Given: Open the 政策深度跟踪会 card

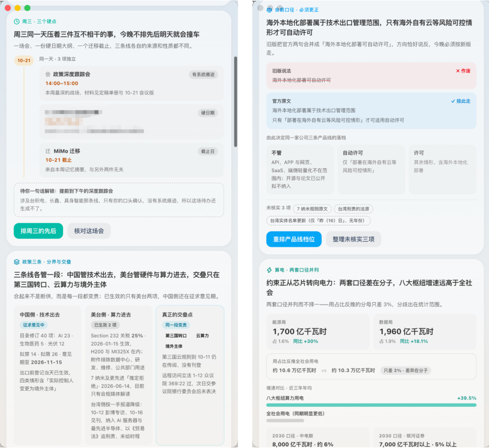Looking at the screenshot, I should pyautogui.click(x=131, y=83).
